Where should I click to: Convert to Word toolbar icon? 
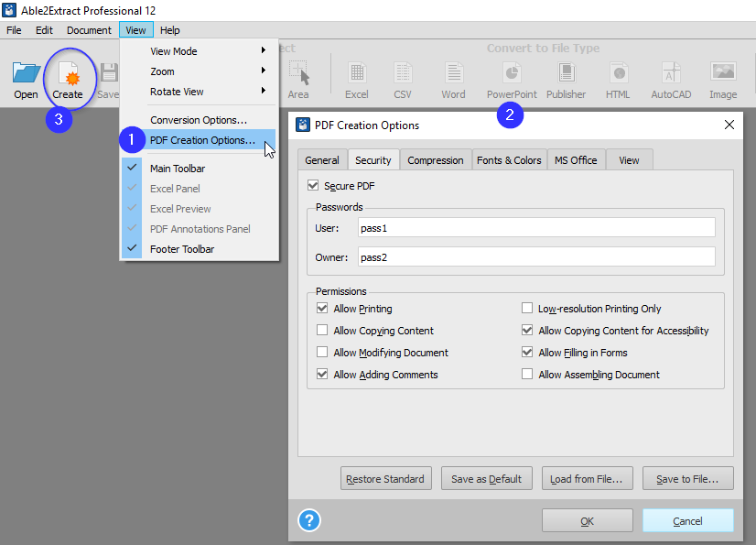(454, 72)
